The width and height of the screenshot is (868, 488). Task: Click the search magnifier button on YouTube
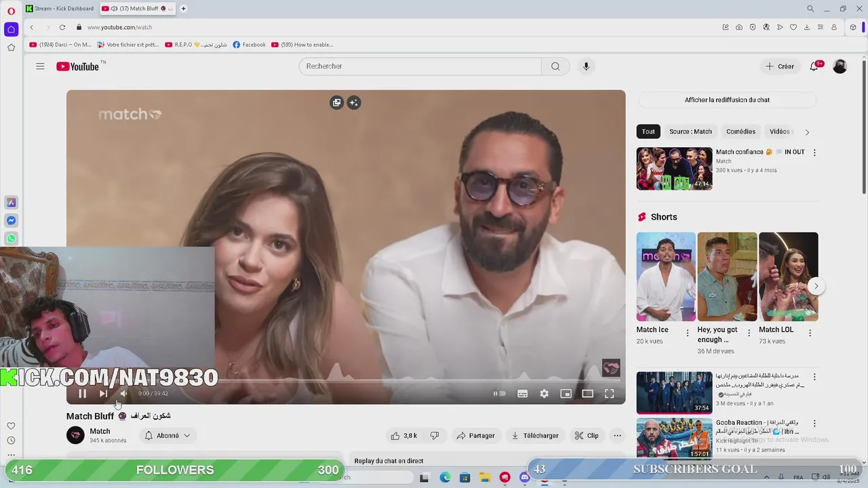click(555, 66)
